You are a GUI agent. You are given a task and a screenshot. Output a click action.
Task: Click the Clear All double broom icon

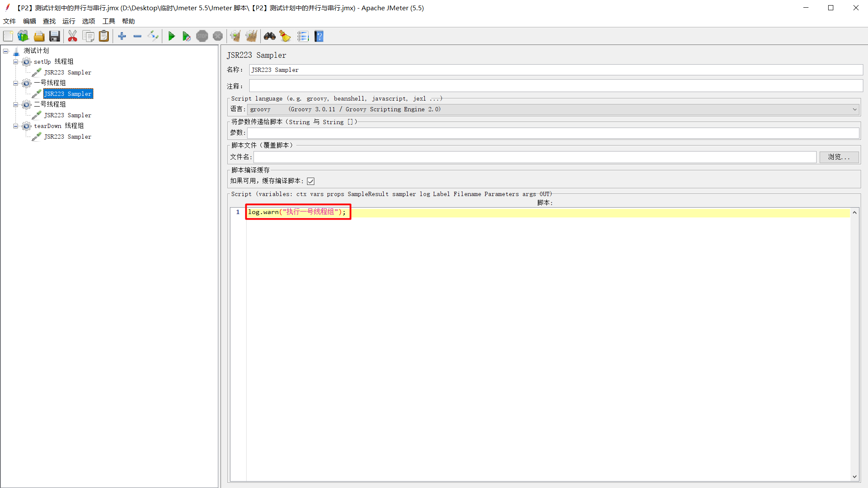coord(251,36)
